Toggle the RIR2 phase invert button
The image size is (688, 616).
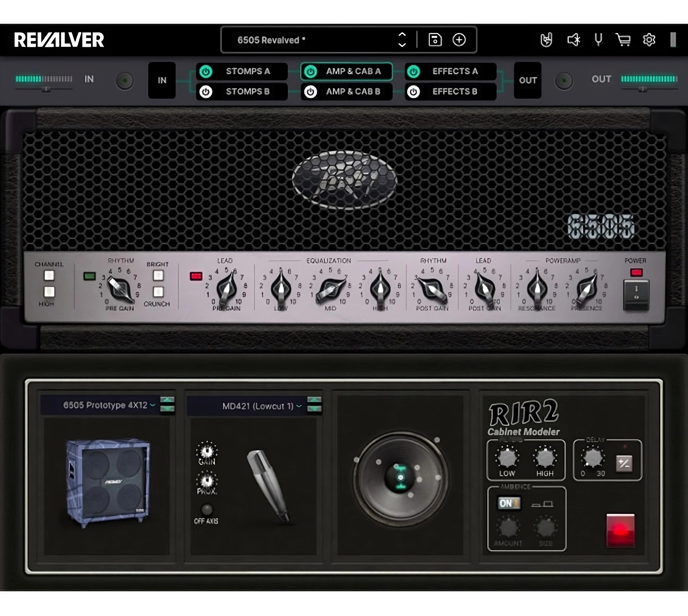coord(624,463)
